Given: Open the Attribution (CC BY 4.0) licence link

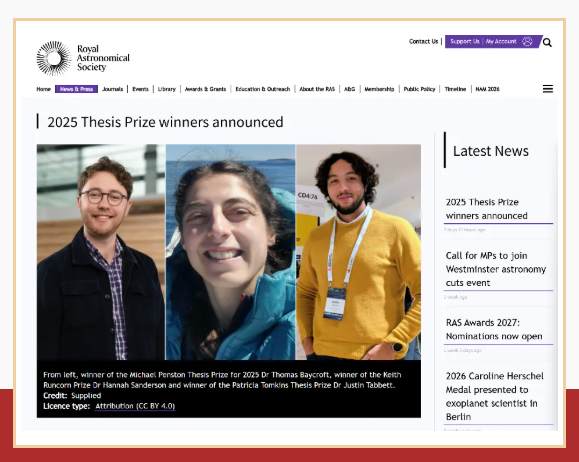Looking at the screenshot, I should 135,406.
